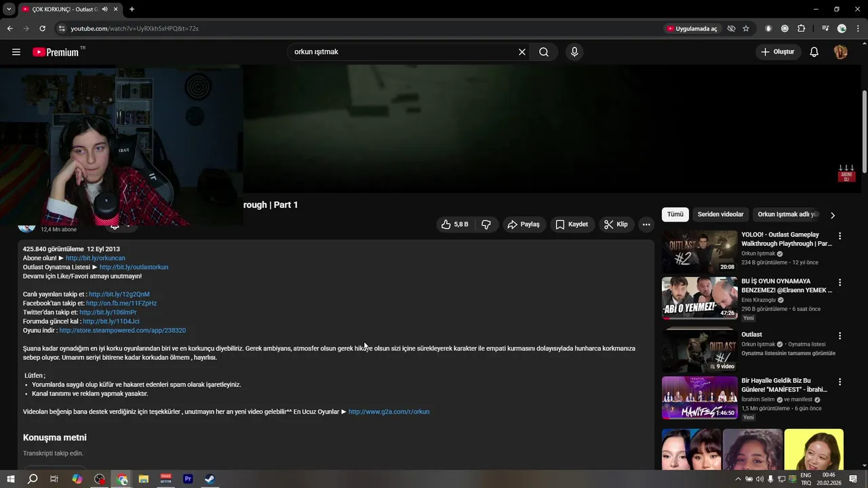
Task: Open the bit.ly/12g2QnM live stream link
Action: pyautogui.click(x=119, y=294)
